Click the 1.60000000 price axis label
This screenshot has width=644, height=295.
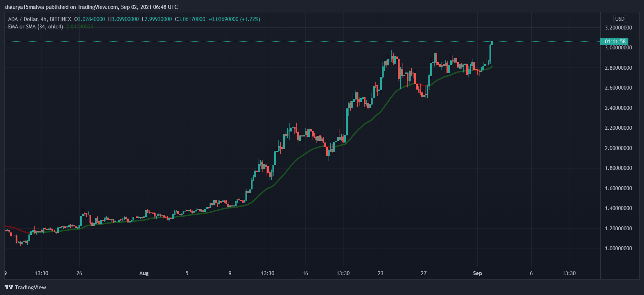tap(618, 188)
